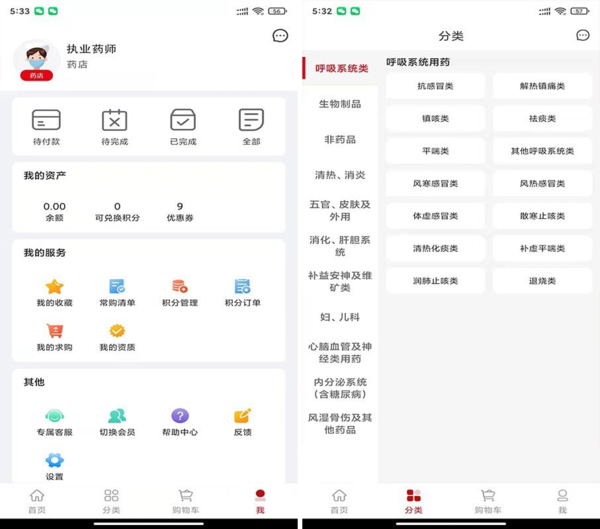Tap the red 药店 badge under avatar
The image size is (600, 529).
[x=36, y=75]
